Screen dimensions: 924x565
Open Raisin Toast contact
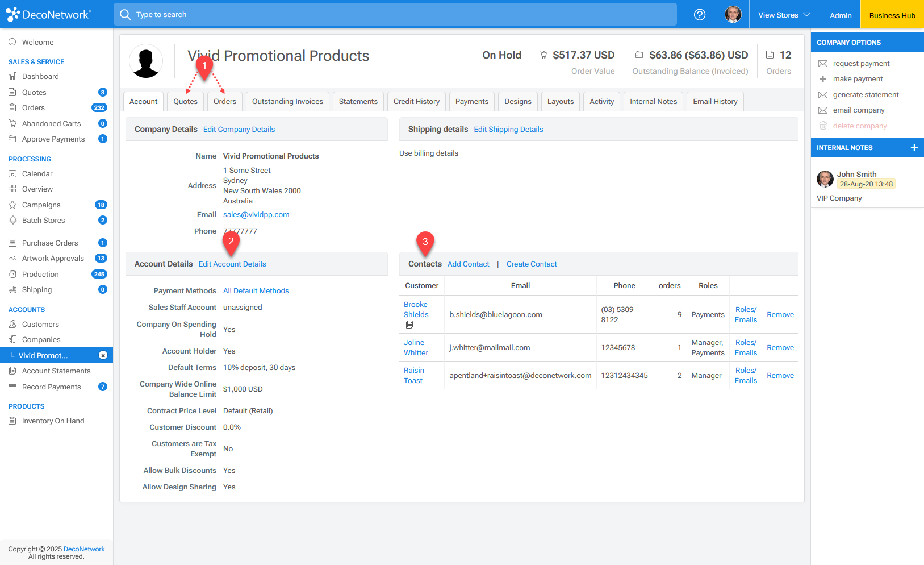(414, 375)
